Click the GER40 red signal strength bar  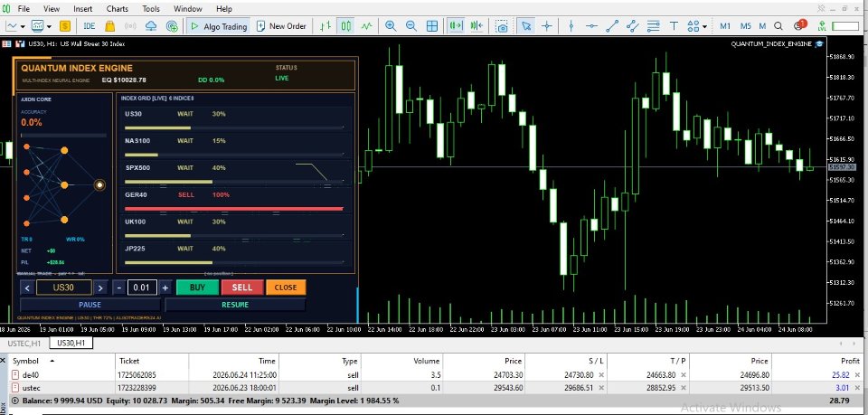coord(234,209)
